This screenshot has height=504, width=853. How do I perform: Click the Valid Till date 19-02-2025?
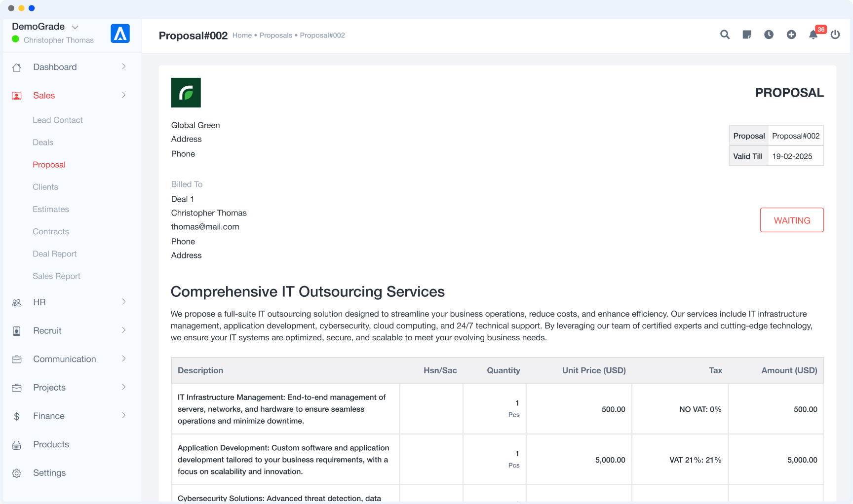point(792,156)
